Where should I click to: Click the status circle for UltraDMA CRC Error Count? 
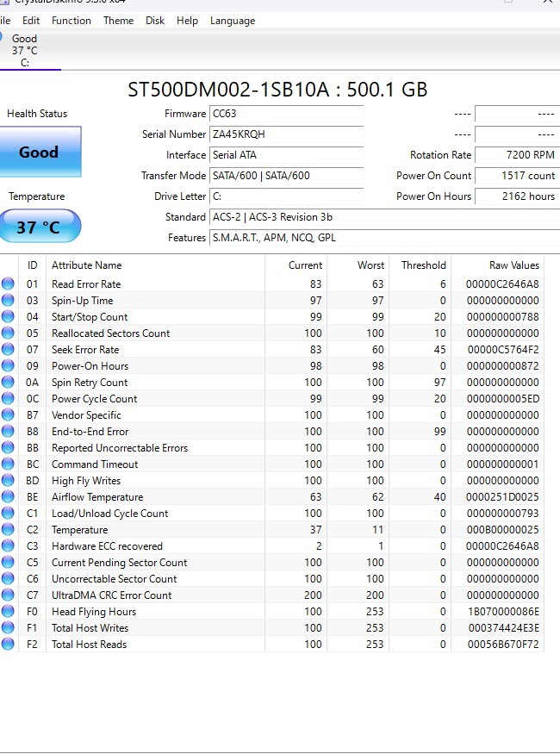click(x=8, y=595)
